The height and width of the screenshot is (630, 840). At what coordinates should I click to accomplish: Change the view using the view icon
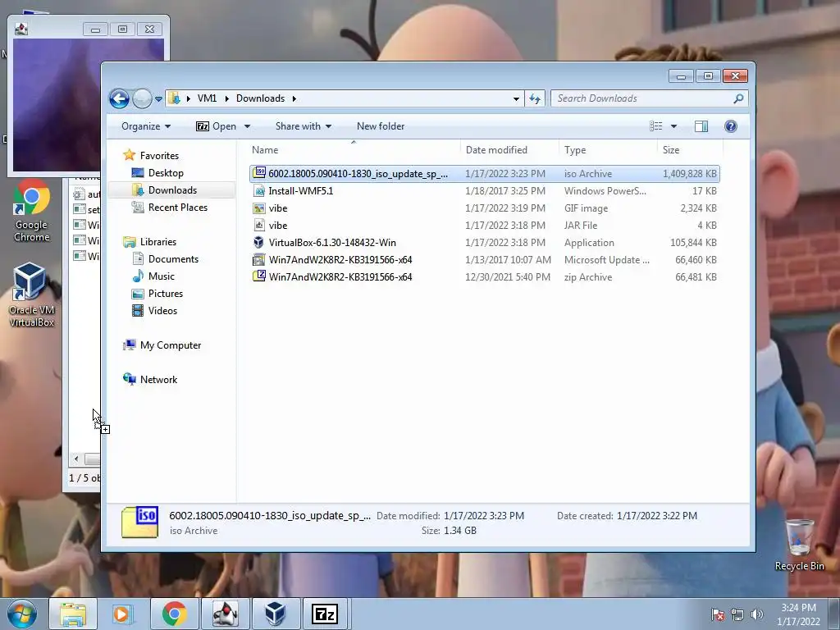656,126
